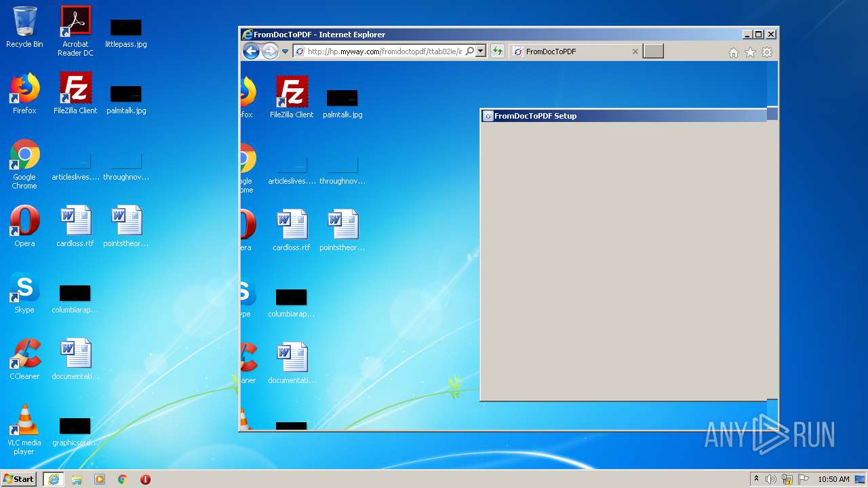Launch Skype from the desktop

[24, 293]
